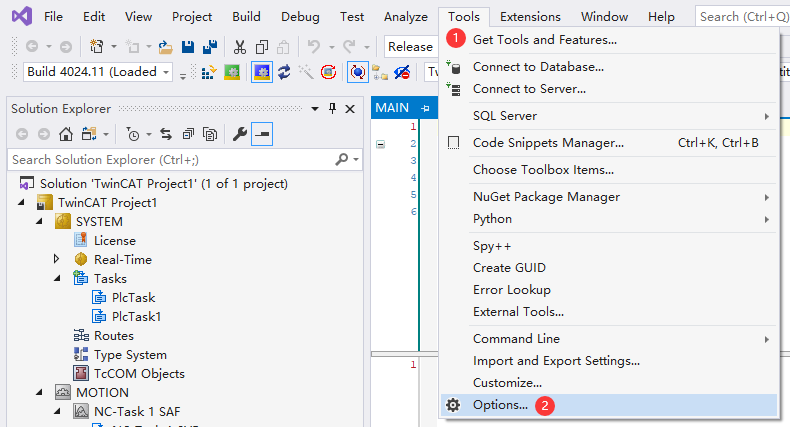Click the Search (Ctrl+Q) box

click(x=744, y=17)
